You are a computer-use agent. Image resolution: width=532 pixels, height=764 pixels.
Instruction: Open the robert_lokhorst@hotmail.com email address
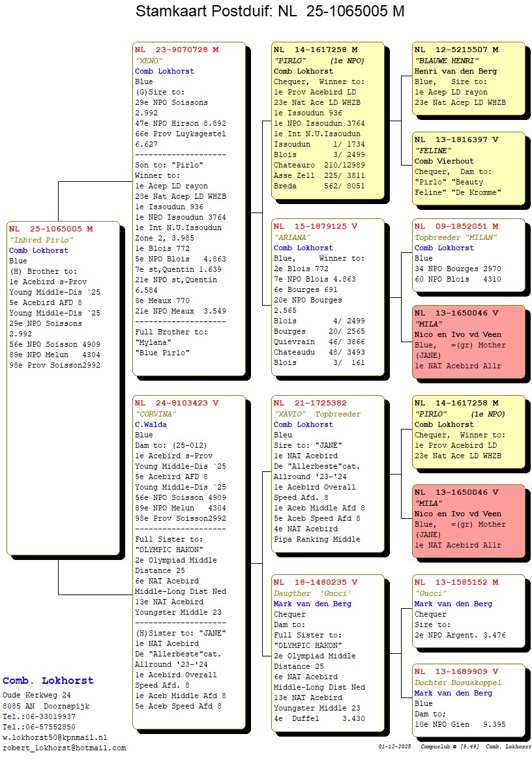tap(64, 748)
